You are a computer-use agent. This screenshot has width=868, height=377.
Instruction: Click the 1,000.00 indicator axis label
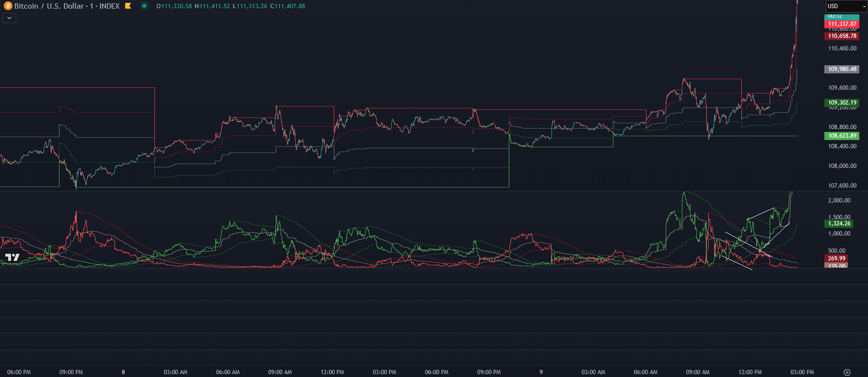(839, 234)
